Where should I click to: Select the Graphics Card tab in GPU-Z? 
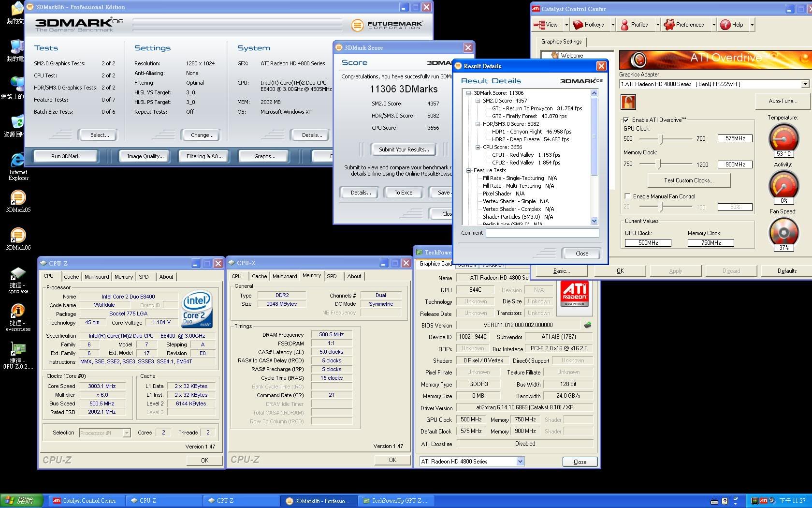pyautogui.click(x=435, y=264)
